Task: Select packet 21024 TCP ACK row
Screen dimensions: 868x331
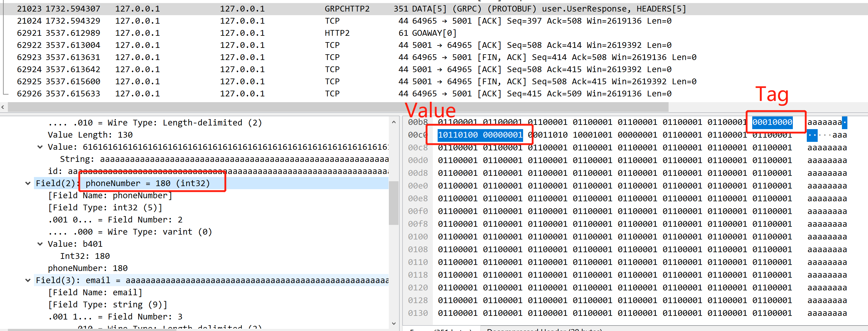Action: [x=434, y=21]
